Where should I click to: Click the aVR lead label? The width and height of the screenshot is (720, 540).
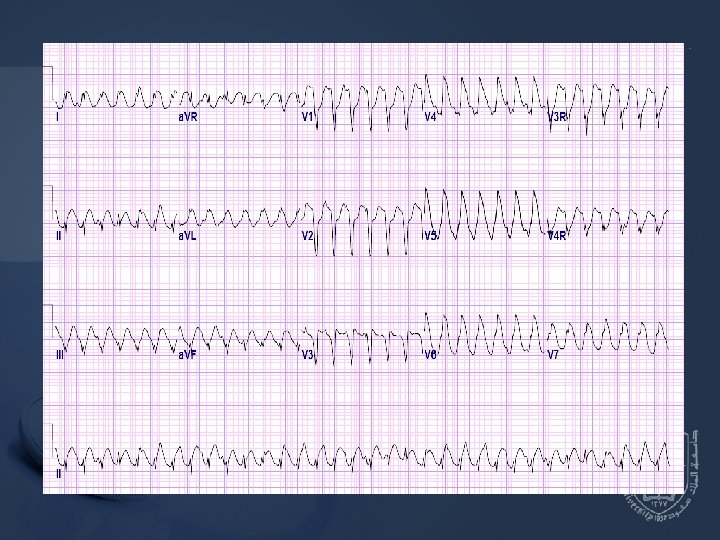tap(188, 117)
